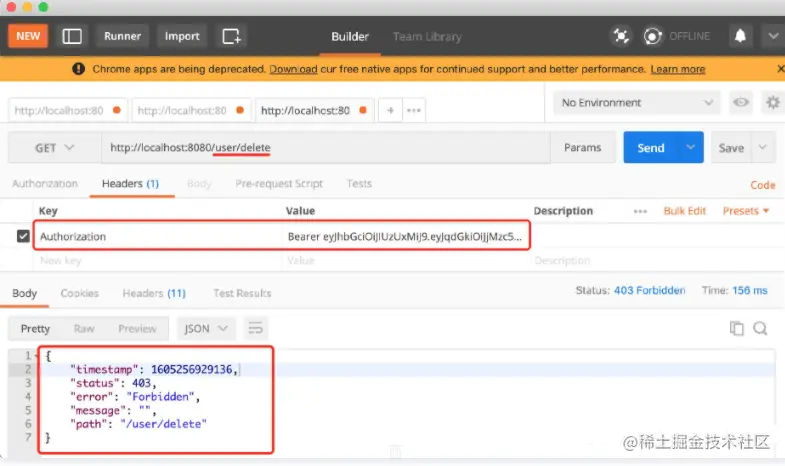Screen dimensions: 785x466
Task: Select the Test Results tab
Action: click(242, 293)
